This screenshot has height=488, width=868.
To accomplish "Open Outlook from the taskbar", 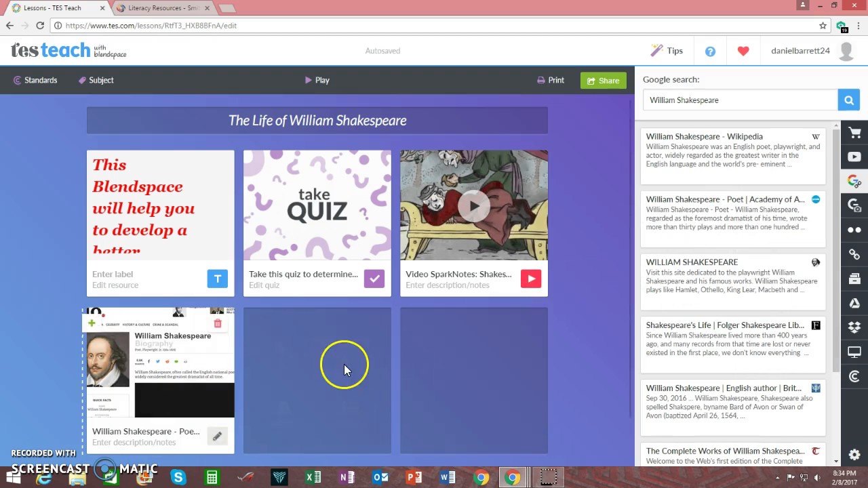I will (x=380, y=478).
